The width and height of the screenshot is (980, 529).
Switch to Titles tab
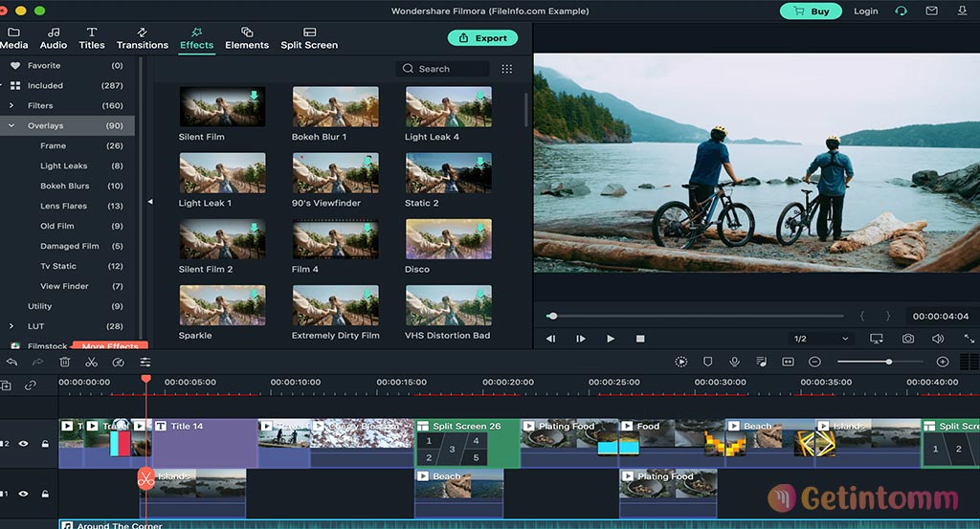click(92, 38)
